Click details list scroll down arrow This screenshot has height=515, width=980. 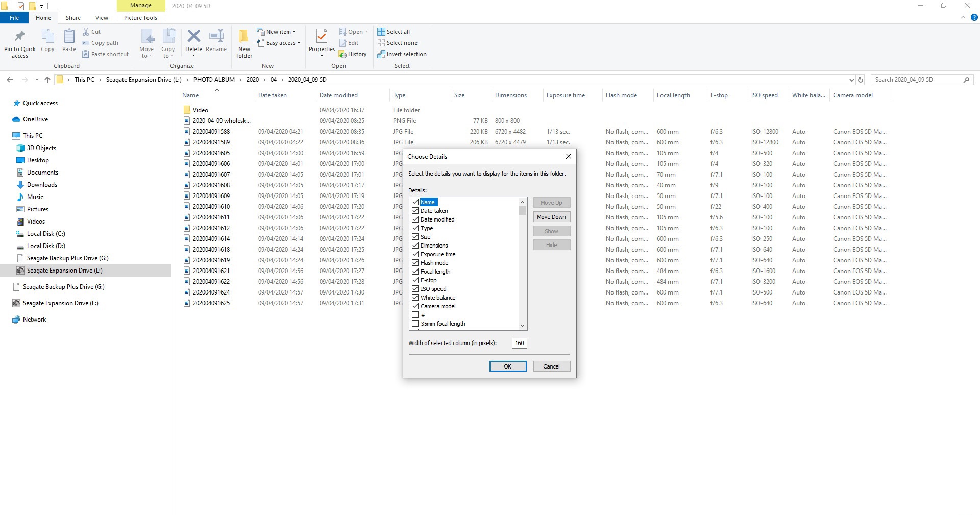point(522,326)
